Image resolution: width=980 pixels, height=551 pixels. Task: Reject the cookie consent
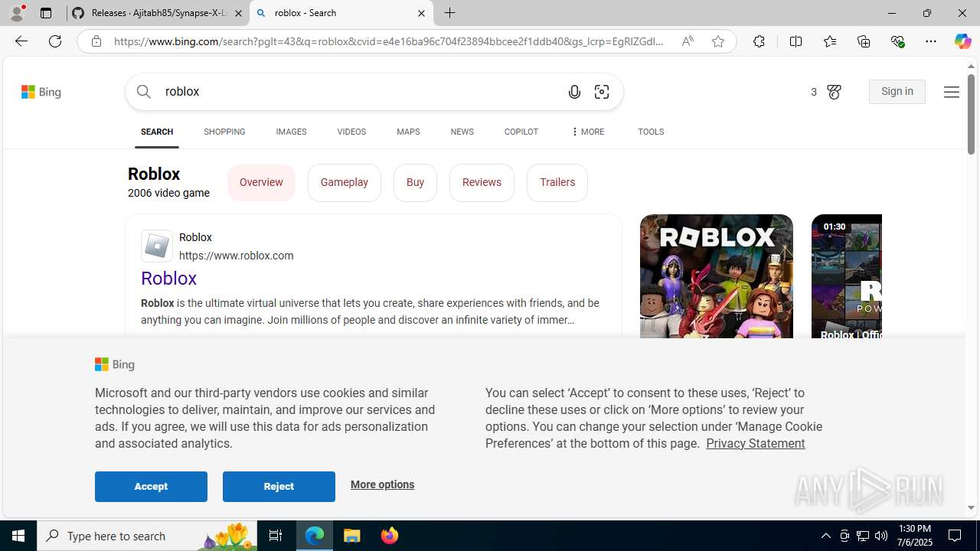[x=279, y=487]
